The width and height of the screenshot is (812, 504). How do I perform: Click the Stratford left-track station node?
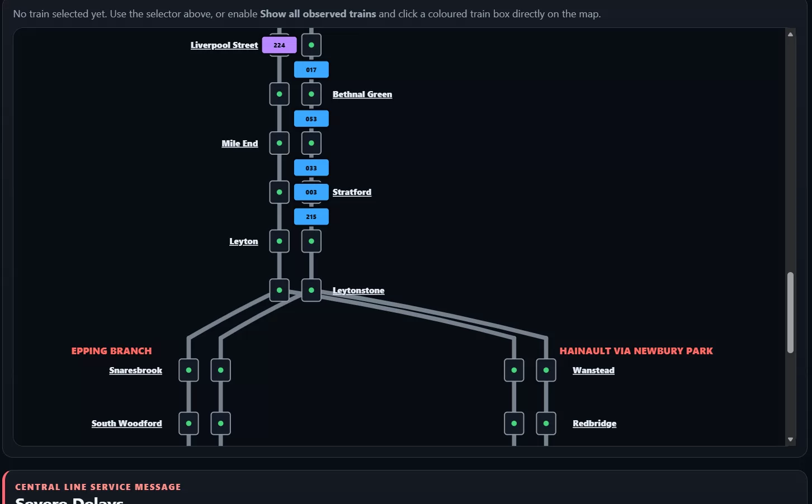pyautogui.click(x=280, y=192)
